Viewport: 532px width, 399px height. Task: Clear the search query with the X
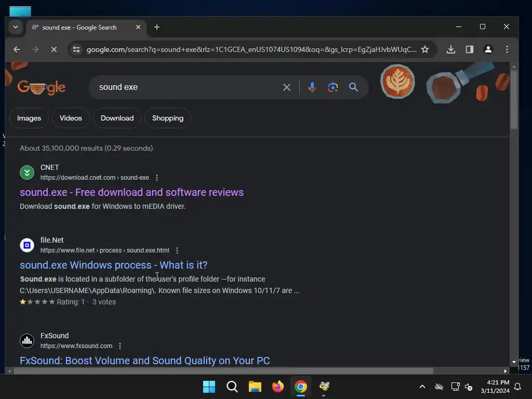click(287, 87)
